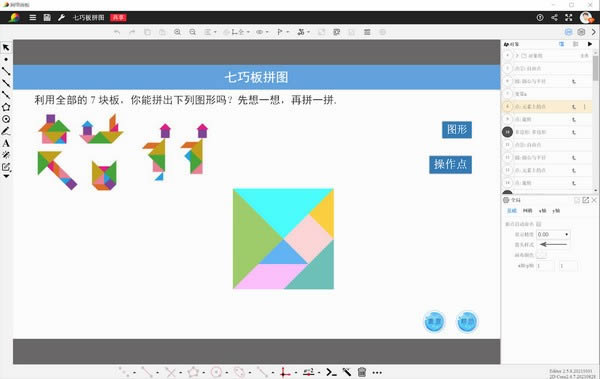Click the save disk icon
Image resolution: width=600 pixels, height=379 pixels.
[x=47, y=18]
